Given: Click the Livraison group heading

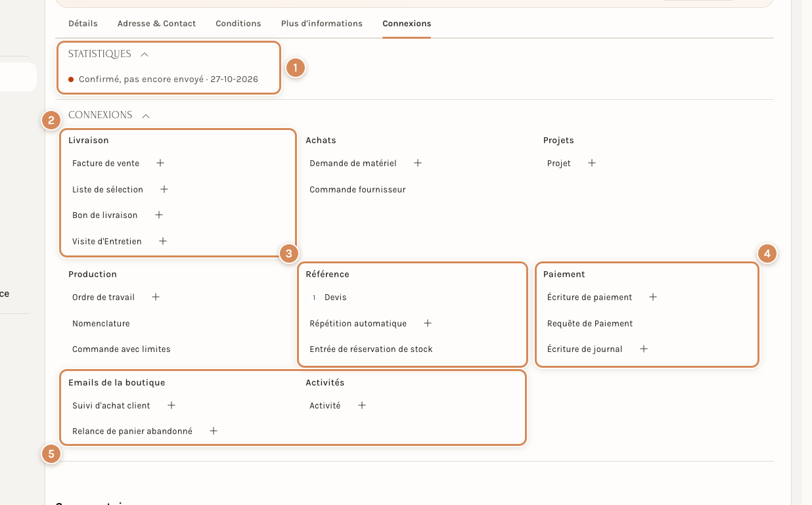Looking at the screenshot, I should click(x=89, y=141).
